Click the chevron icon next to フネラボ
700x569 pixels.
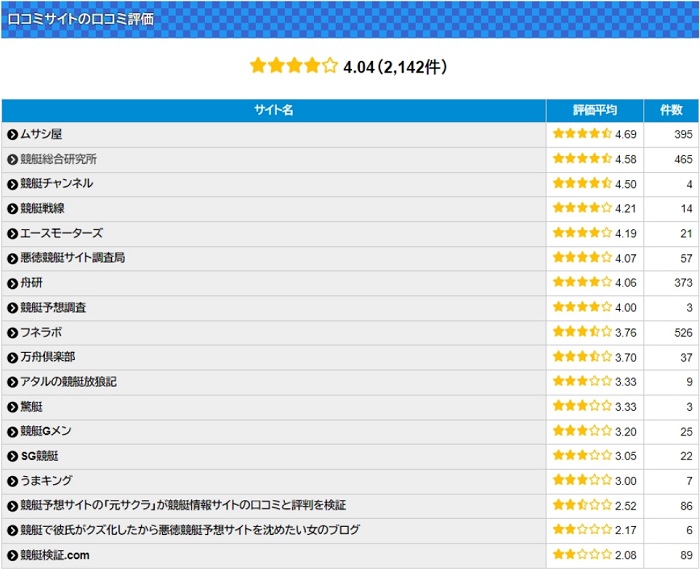click(12, 332)
